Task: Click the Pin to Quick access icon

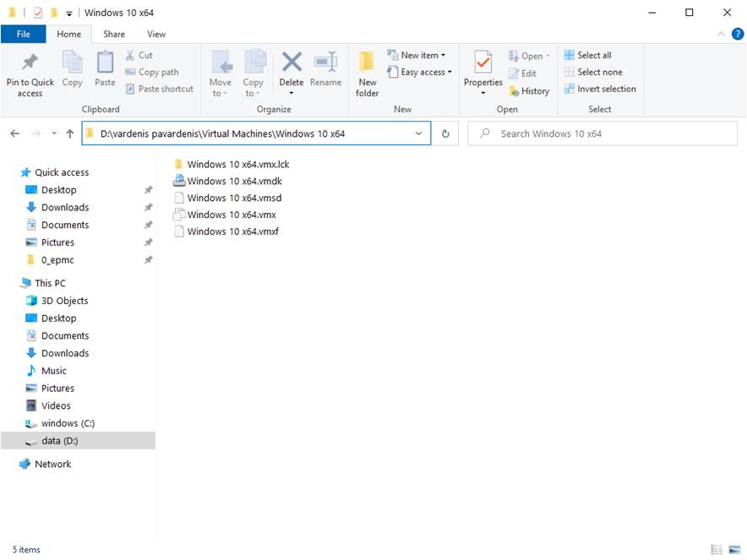Action: [x=30, y=63]
